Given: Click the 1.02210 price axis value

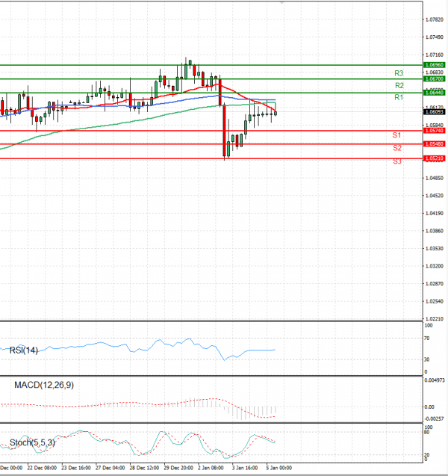Looking at the screenshot, I should [435, 319].
